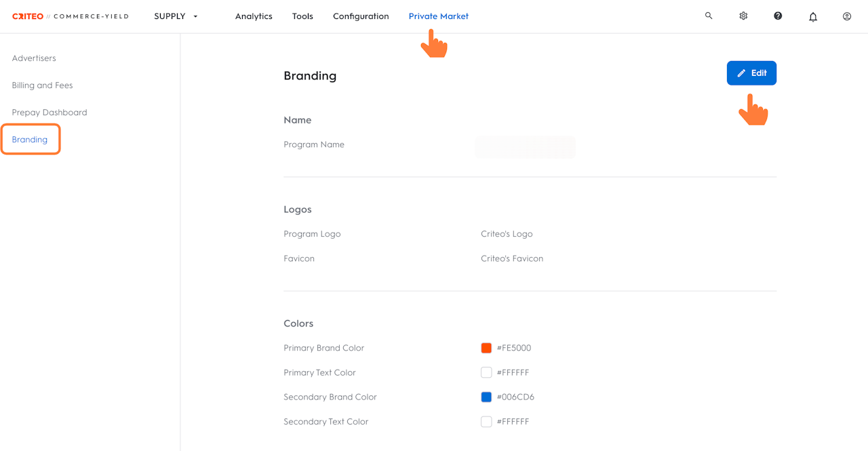Select Branding in the sidebar
This screenshot has height=451, width=868.
pyautogui.click(x=30, y=140)
